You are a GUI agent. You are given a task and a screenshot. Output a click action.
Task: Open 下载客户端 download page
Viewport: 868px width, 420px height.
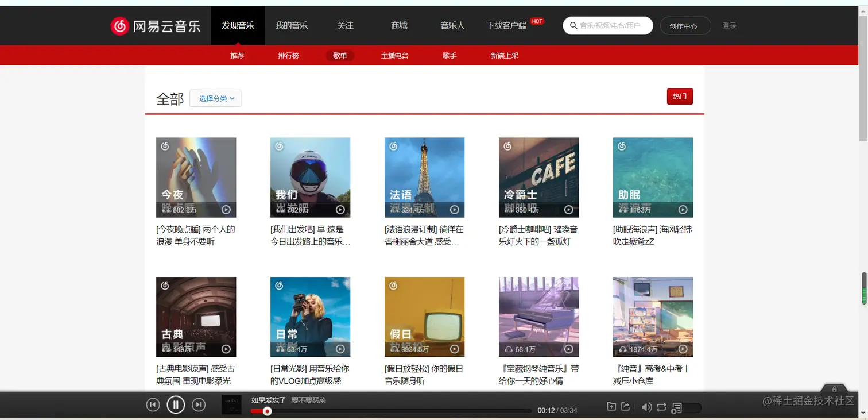pos(506,26)
